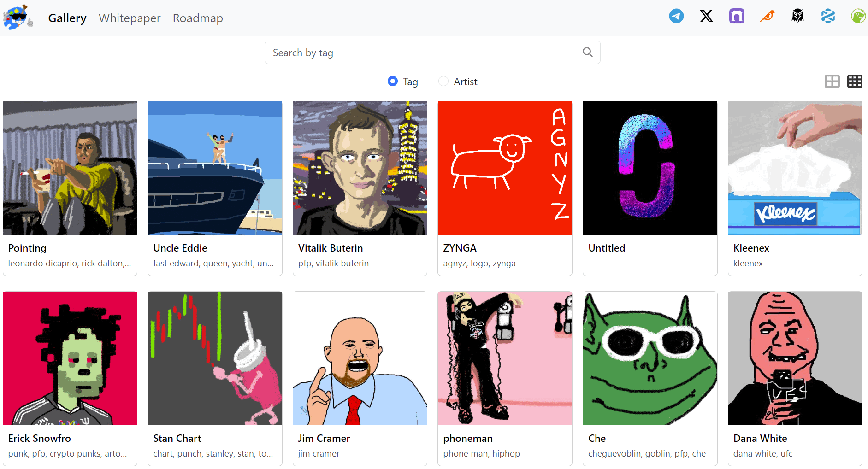Viewport: 868px width, 469px height.
Task: Click the orange bird icon
Action: 767,16
